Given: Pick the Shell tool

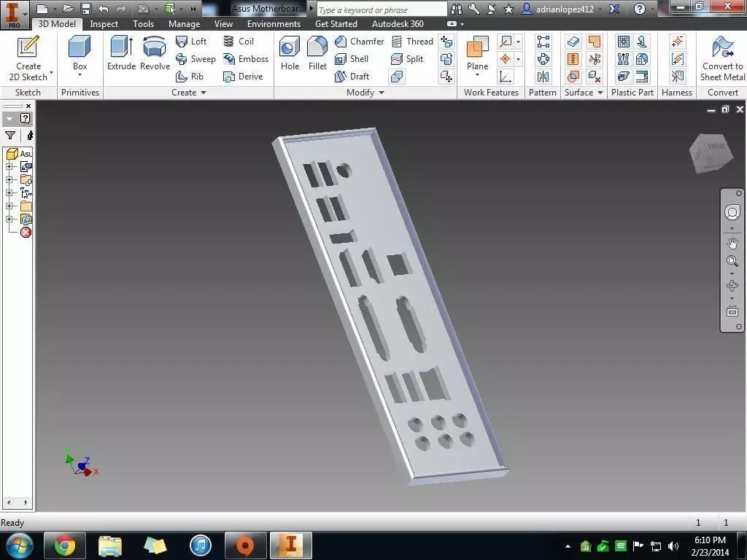Looking at the screenshot, I should coord(352,59).
